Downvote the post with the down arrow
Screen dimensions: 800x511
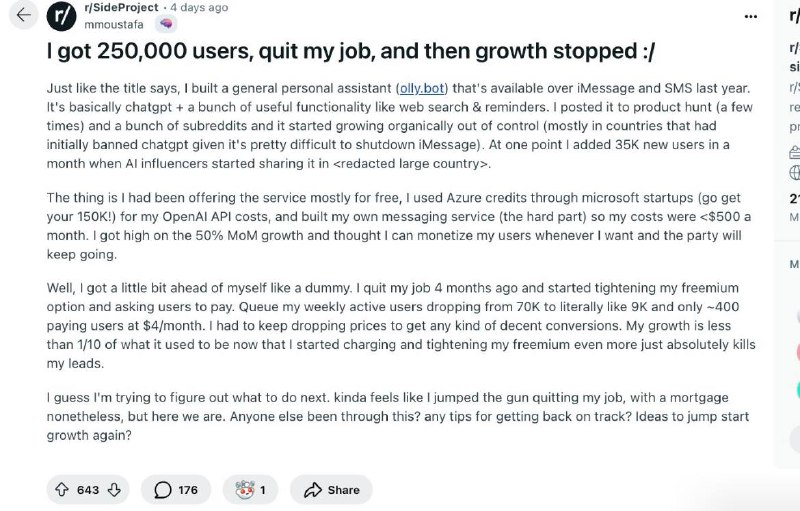coord(114,490)
